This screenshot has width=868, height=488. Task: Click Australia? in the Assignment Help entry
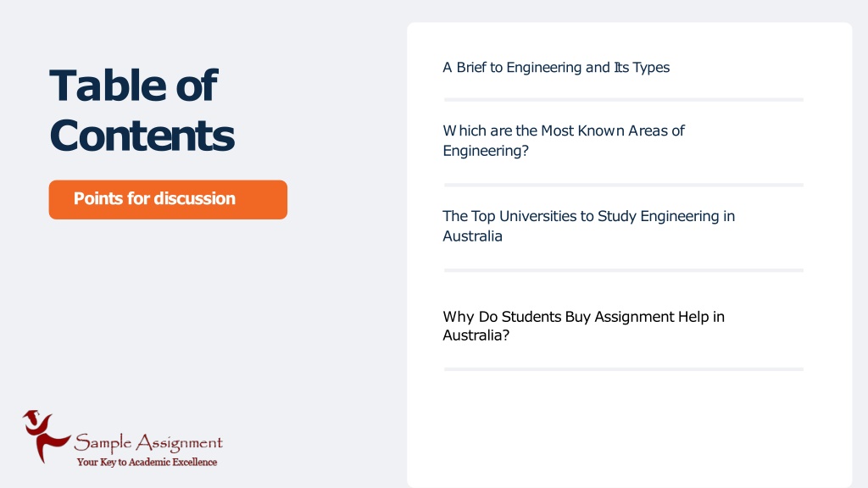[476, 335]
